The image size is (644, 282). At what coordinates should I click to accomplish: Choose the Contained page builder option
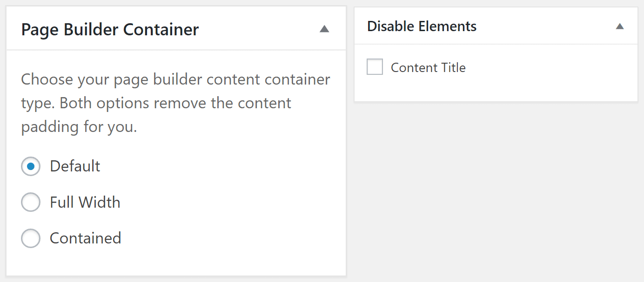[x=31, y=238]
